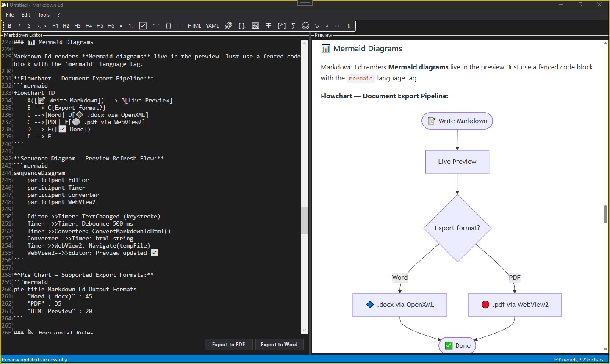Apply italic formatting
This screenshot has height=364, width=610.
click(x=19, y=26)
